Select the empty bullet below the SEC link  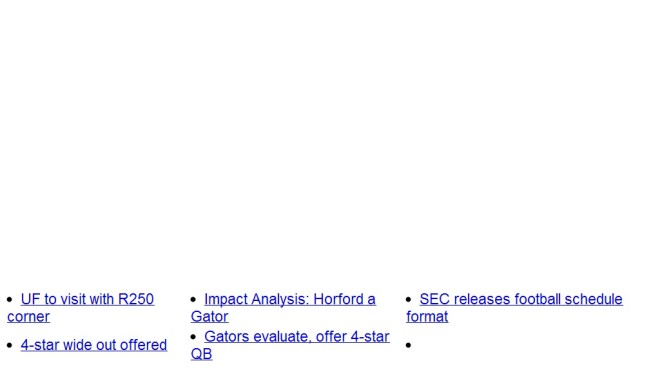(408, 345)
